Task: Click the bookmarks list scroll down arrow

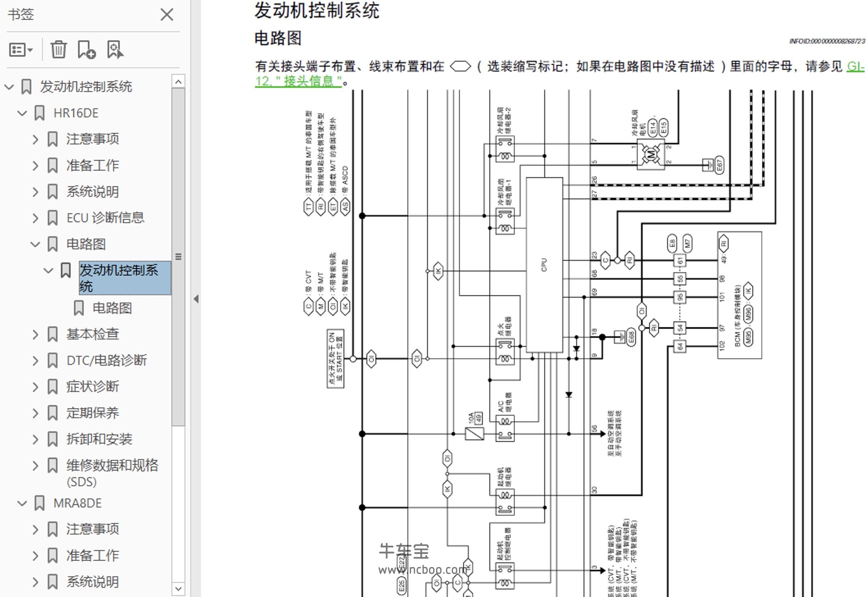Action: pos(178,589)
